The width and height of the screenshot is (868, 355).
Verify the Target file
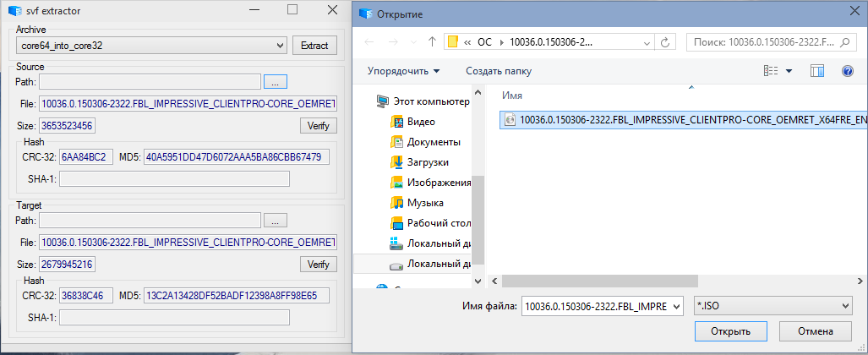(319, 265)
